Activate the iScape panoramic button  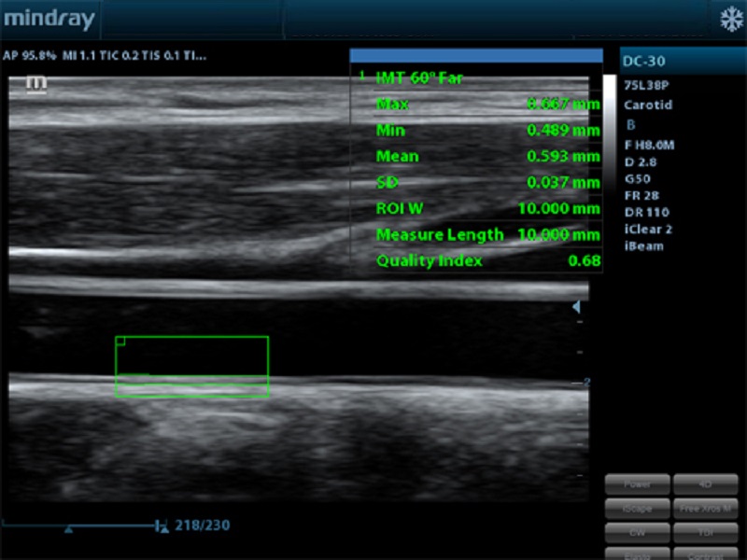pos(638,509)
